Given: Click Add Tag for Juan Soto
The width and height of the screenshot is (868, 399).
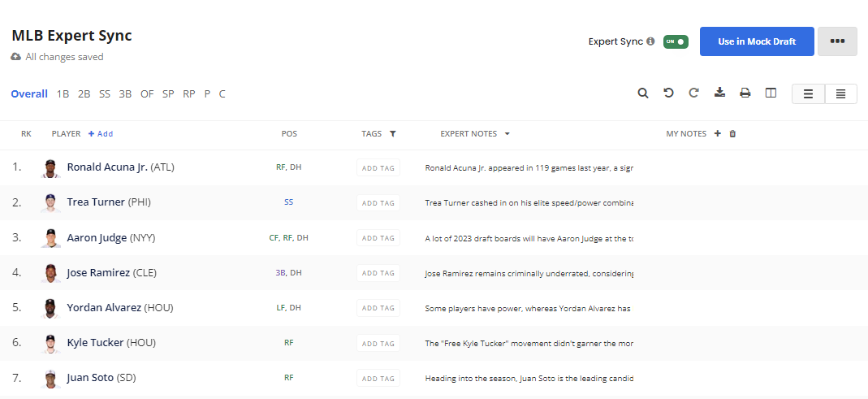Looking at the screenshot, I should (x=378, y=379).
